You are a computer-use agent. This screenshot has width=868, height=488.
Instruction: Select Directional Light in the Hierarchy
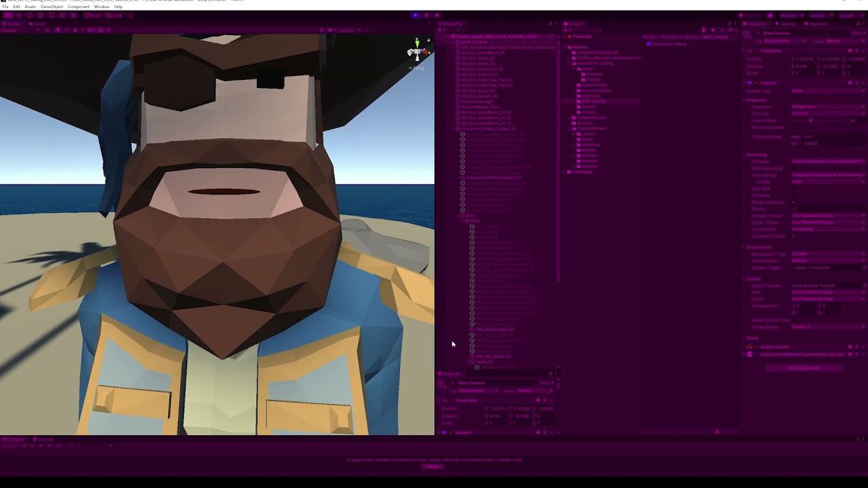click(477, 102)
